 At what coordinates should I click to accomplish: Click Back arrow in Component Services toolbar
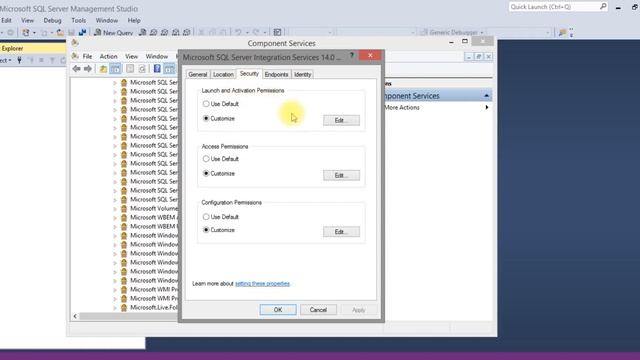pyautogui.click(x=76, y=69)
